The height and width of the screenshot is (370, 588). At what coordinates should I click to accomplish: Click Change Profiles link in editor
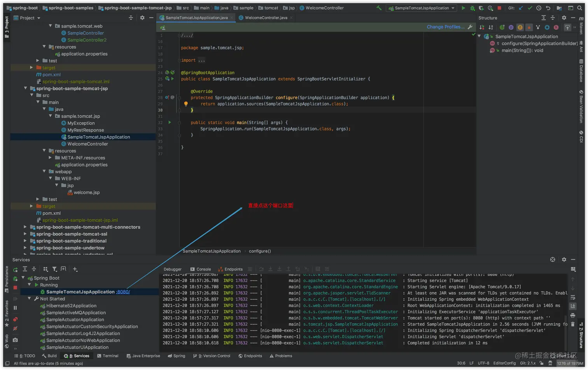(445, 27)
